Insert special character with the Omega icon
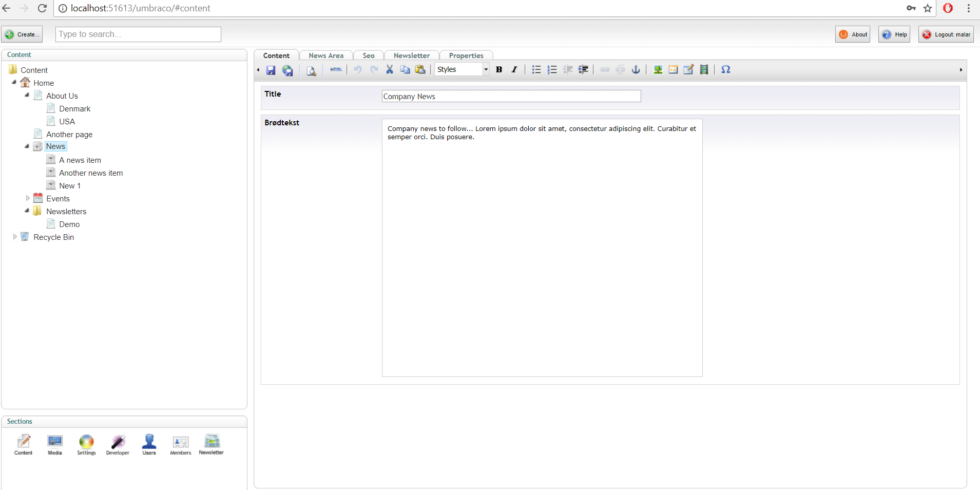Image resolution: width=980 pixels, height=490 pixels. [725, 70]
